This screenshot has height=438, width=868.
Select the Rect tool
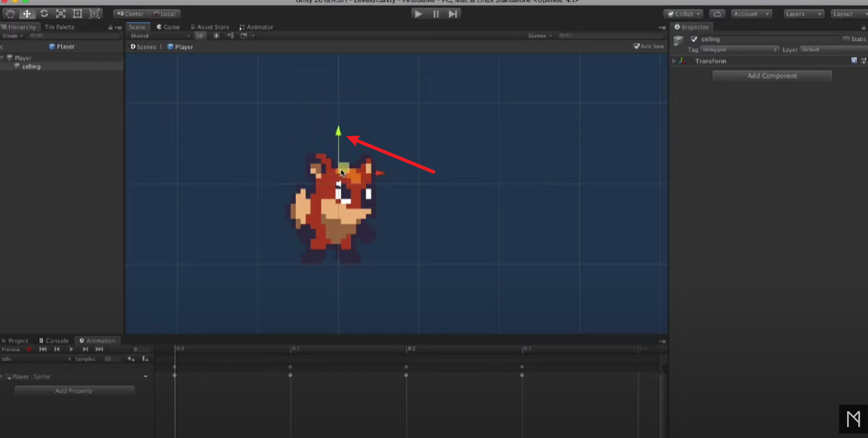coord(78,14)
